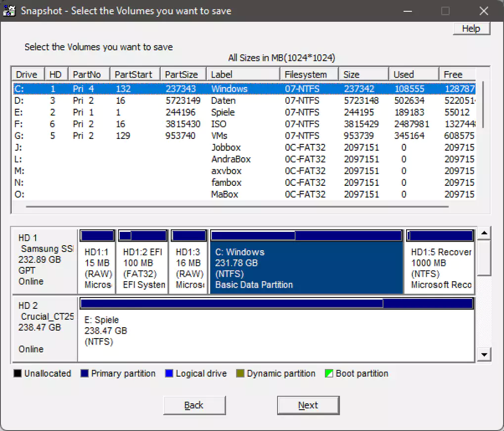Screen dimensions: 504x431
Task: Sort by the Used column header
Action: tap(413, 75)
